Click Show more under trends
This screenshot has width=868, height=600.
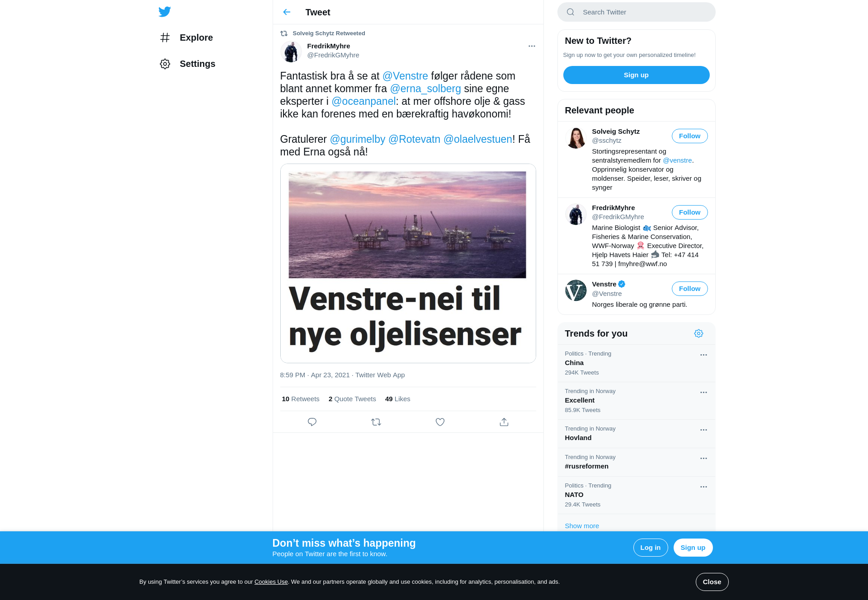(582, 526)
